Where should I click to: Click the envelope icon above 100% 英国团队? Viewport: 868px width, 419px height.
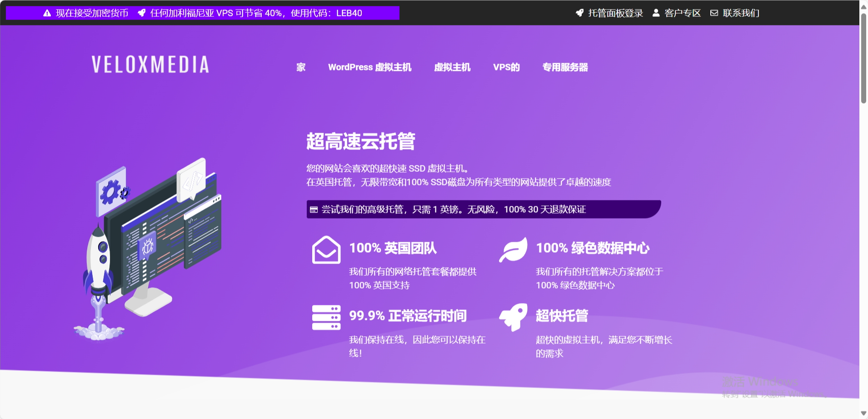click(x=325, y=249)
